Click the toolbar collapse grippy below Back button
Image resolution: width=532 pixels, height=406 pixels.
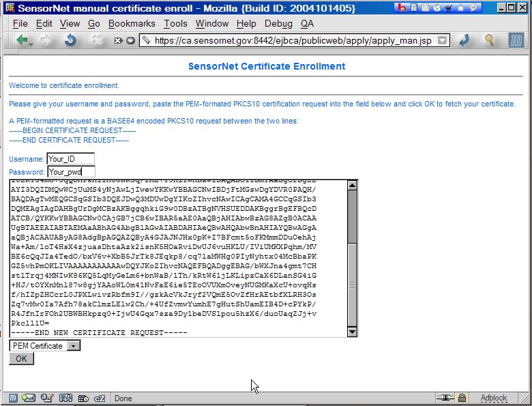point(11,52)
